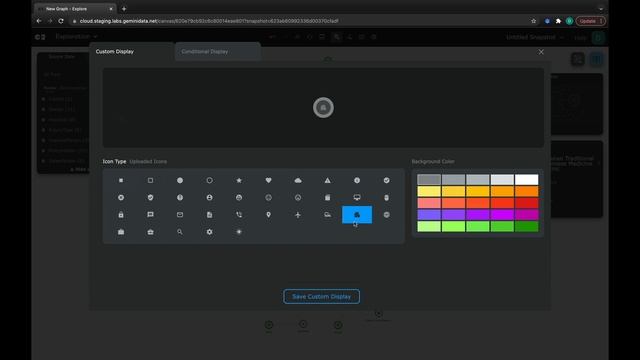
Task: Choose the info circle icon
Action: (x=357, y=180)
